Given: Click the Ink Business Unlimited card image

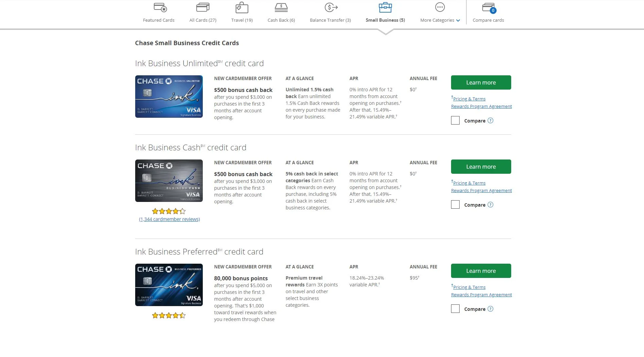Looking at the screenshot, I should click(x=169, y=96).
